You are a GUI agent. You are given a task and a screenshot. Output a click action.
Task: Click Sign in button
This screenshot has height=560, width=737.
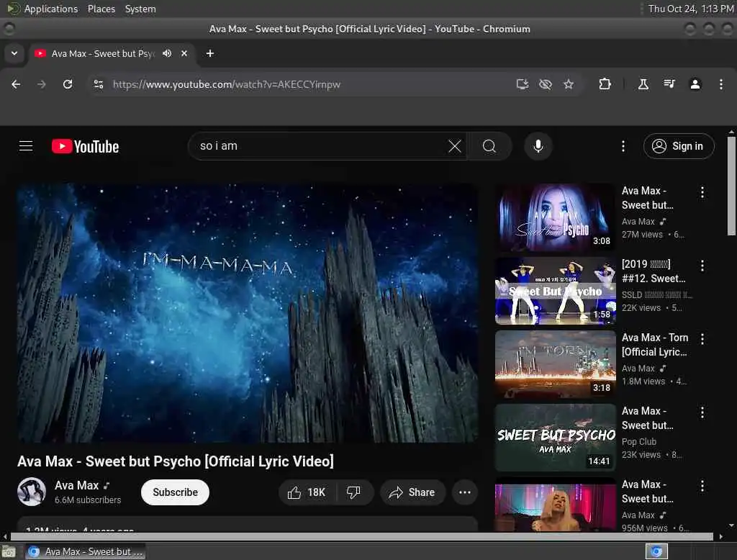pos(679,146)
